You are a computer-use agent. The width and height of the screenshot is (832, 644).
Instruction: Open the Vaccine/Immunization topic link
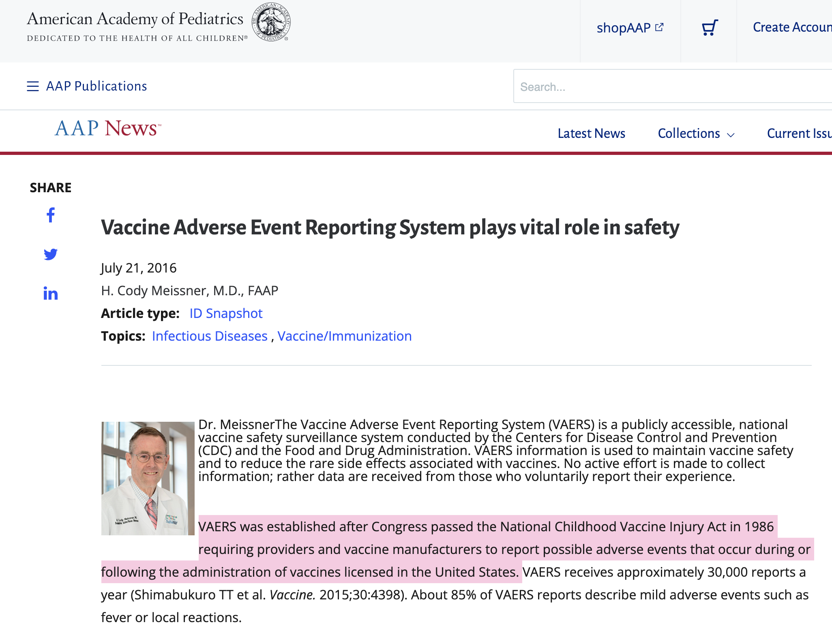tap(345, 336)
